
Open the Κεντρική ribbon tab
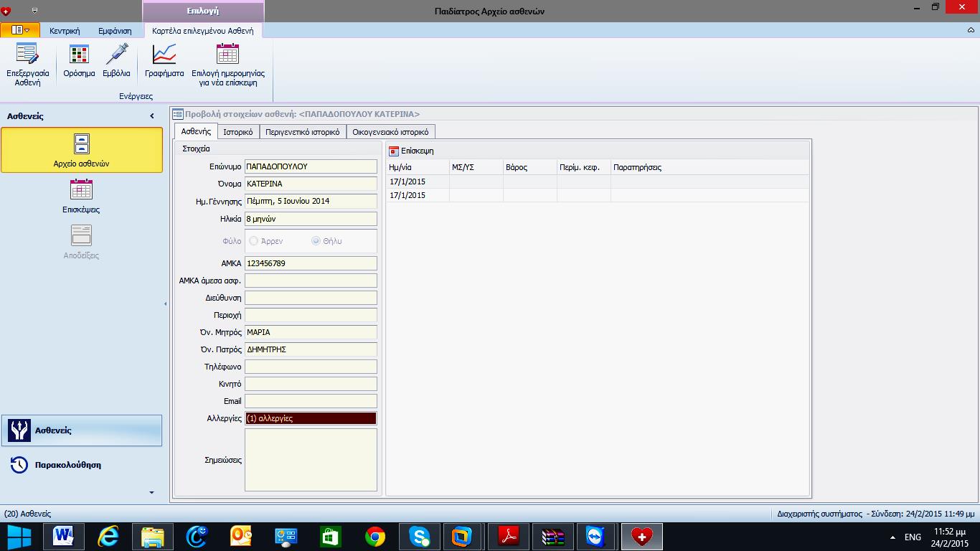tap(65, 31)
